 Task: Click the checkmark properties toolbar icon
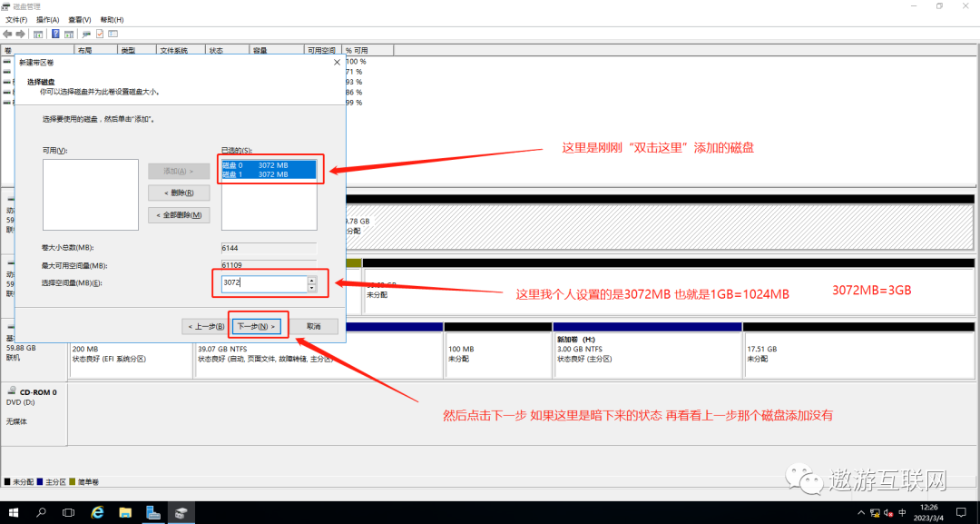pyautogui.click(x=100, y=34)
